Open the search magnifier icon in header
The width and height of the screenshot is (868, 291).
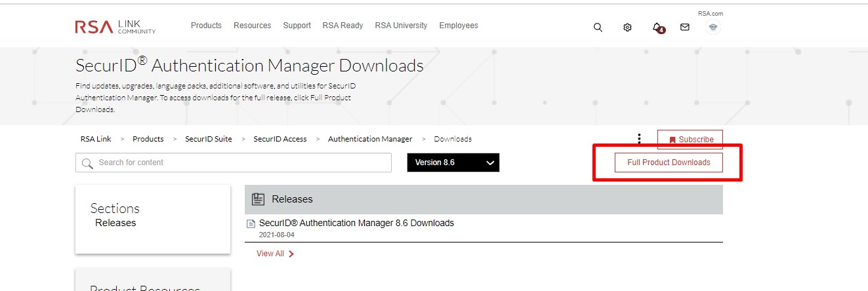click(598, 28)
